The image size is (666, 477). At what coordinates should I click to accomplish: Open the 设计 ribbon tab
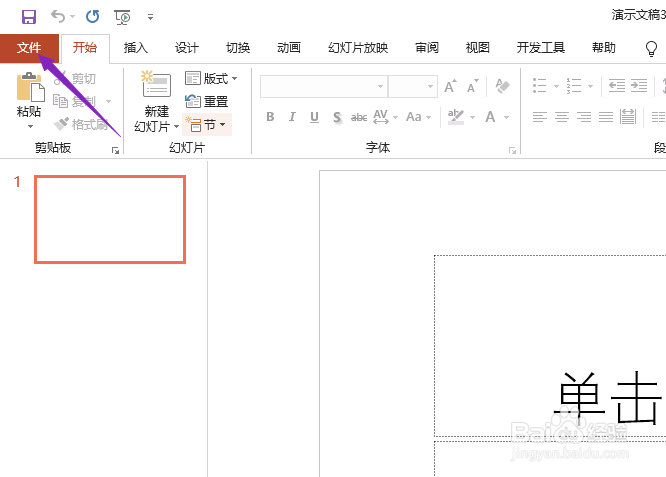click(x=186, y=48)
